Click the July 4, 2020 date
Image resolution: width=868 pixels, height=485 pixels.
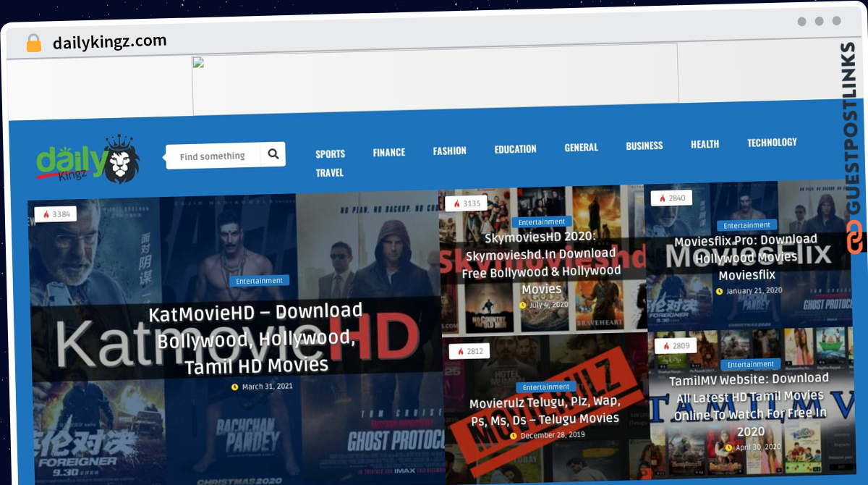tap(549, 305)
